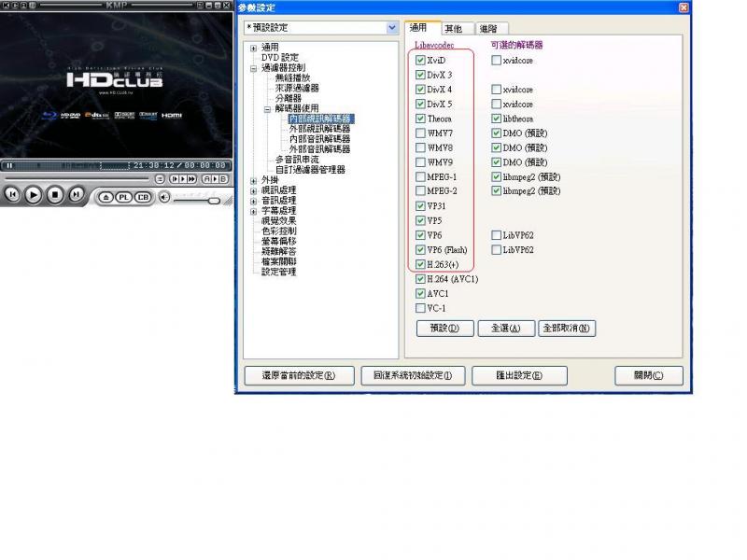Click the 全部取消(N) button
747x560 pixels.
(567, 329)
